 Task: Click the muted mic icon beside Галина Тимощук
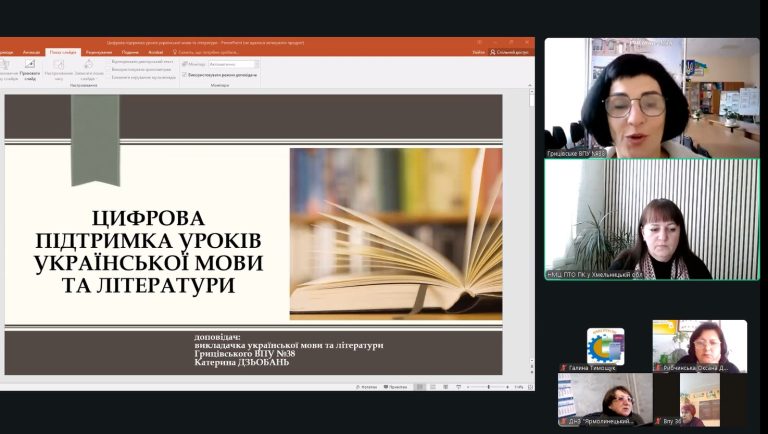564,367
